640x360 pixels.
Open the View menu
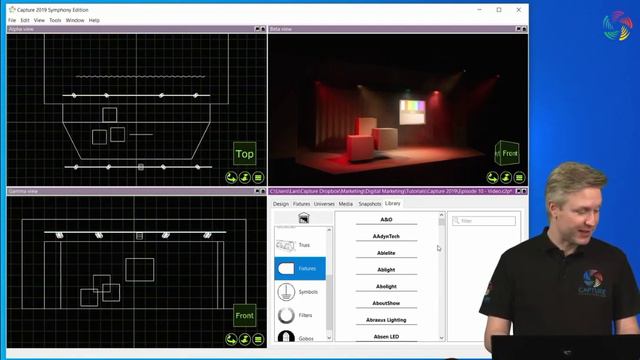click(39, 20)
